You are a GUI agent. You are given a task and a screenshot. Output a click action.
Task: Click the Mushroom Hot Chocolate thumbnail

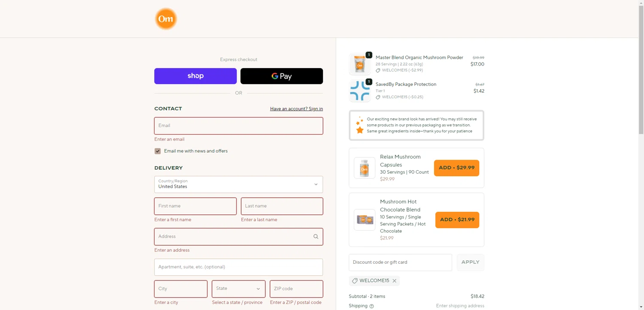pos(365,220)
